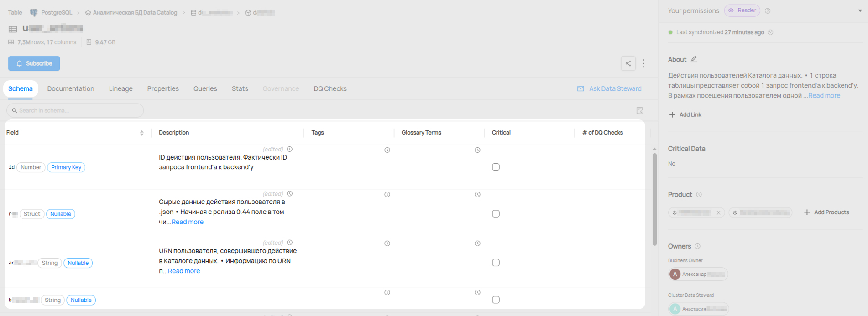Expand the About description with Read more
This screenshot has height=316, width=868.
pyautogui.click(x=824, y=96)
